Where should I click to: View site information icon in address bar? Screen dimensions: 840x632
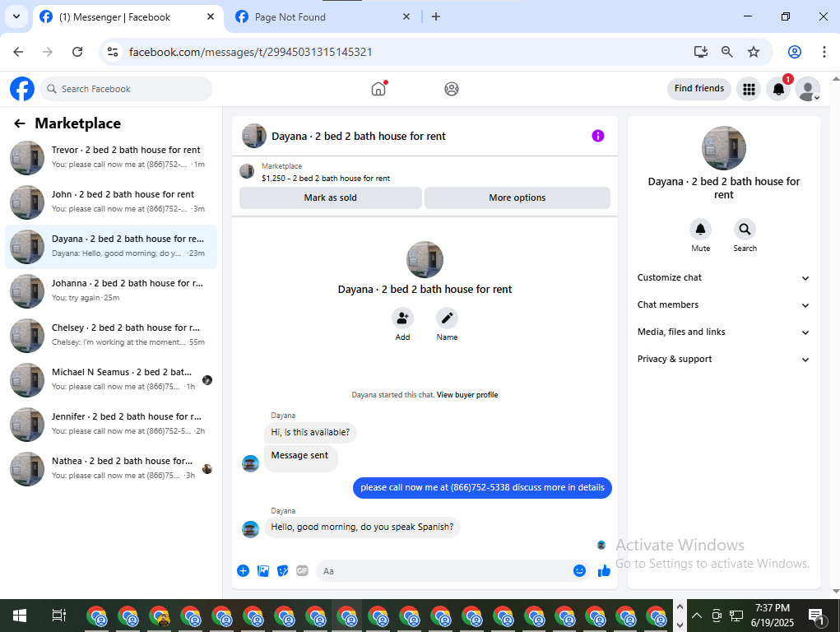(113, 52)
